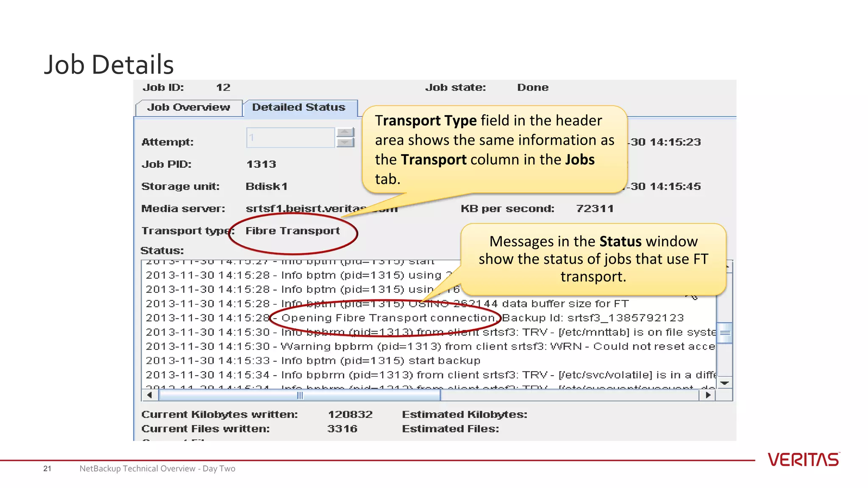The image size is (868, 488).
Task: Click the Estimated Kilobytes label
Action: (x=465, y=415)
